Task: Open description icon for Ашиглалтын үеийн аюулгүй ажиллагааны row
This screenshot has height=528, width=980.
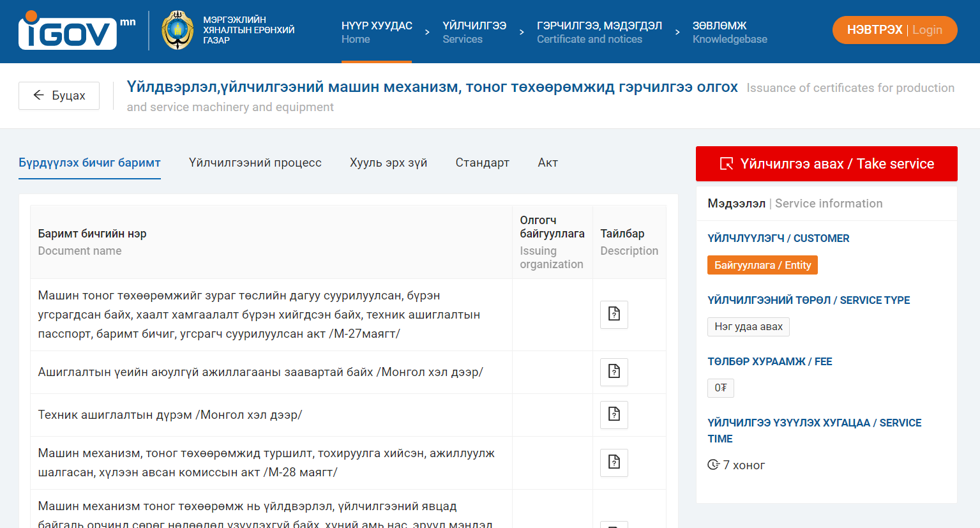Action: point(614,372)
